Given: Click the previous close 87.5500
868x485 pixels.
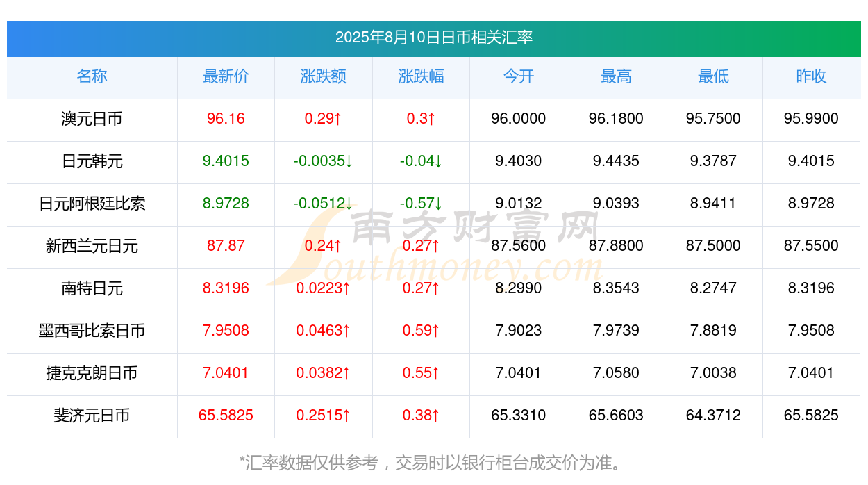Looking at the screenshot, I should (x=811, y=246).
